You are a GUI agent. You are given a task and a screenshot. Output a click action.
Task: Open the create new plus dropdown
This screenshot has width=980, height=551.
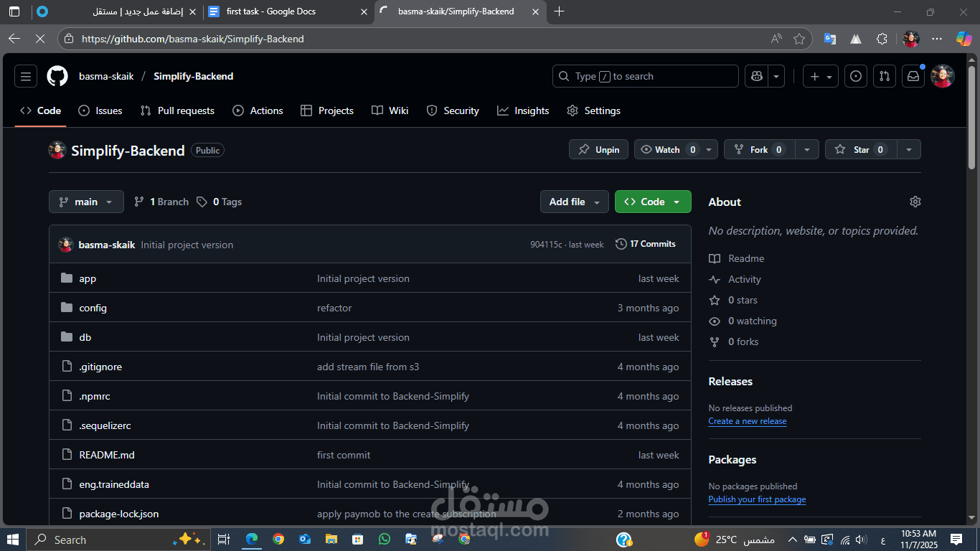pos(821,76)
